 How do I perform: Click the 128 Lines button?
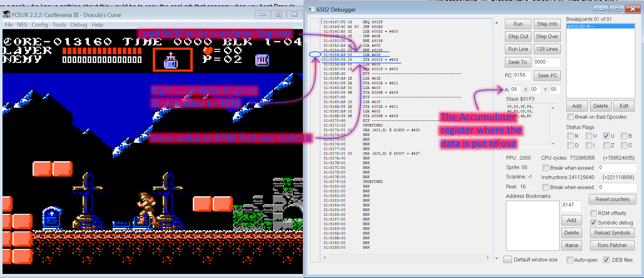coord(547,49)
